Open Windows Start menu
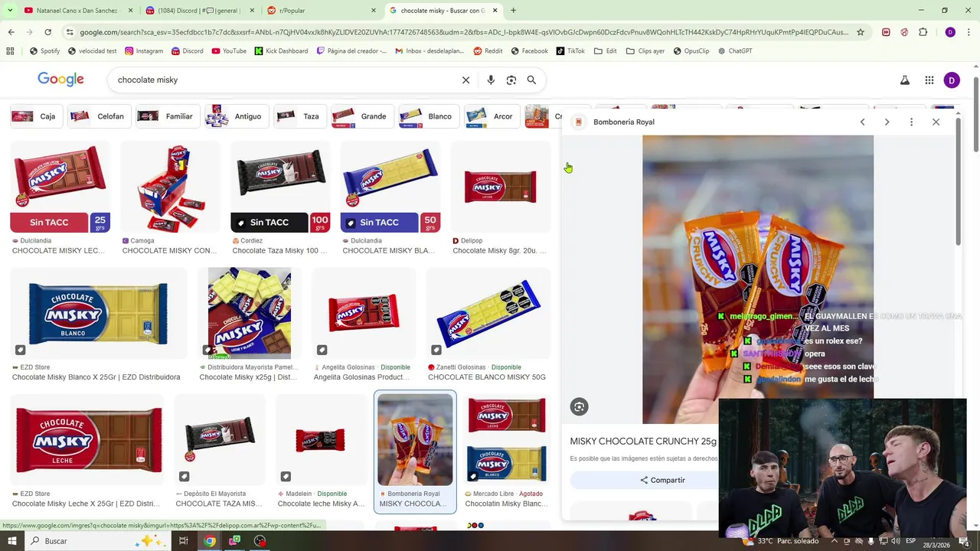 click(12, 541)
